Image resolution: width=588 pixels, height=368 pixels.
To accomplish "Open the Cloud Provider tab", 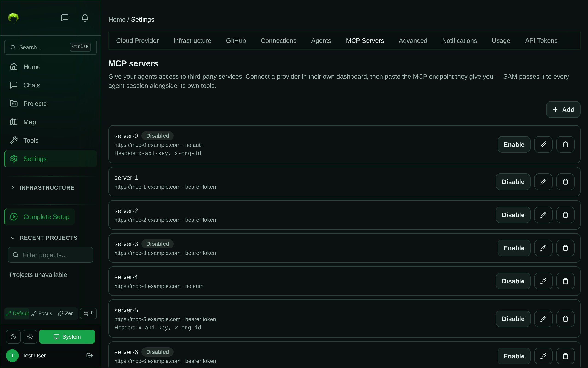I will click(137, 41).
